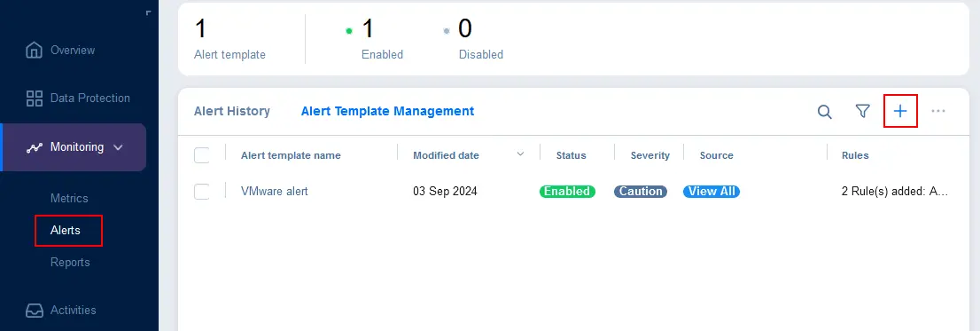Open Activities in the sidebar
Screen dimensions: 980x331
(74, 311)
